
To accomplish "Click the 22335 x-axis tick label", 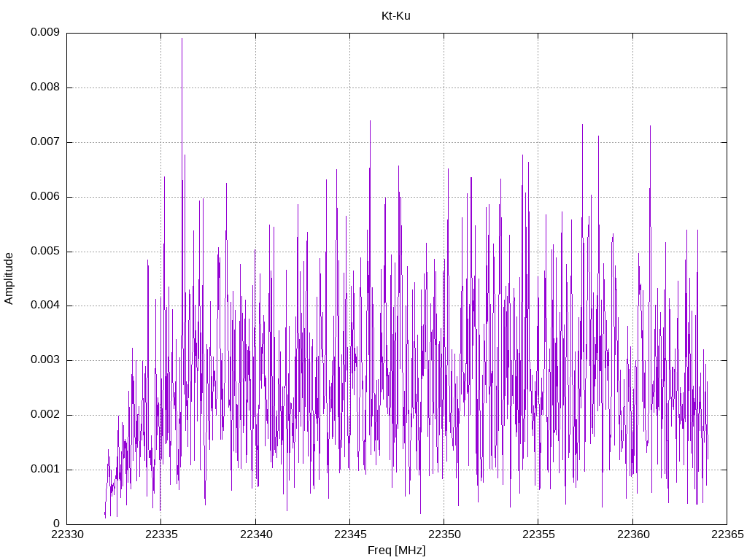I will coord(161,534).
